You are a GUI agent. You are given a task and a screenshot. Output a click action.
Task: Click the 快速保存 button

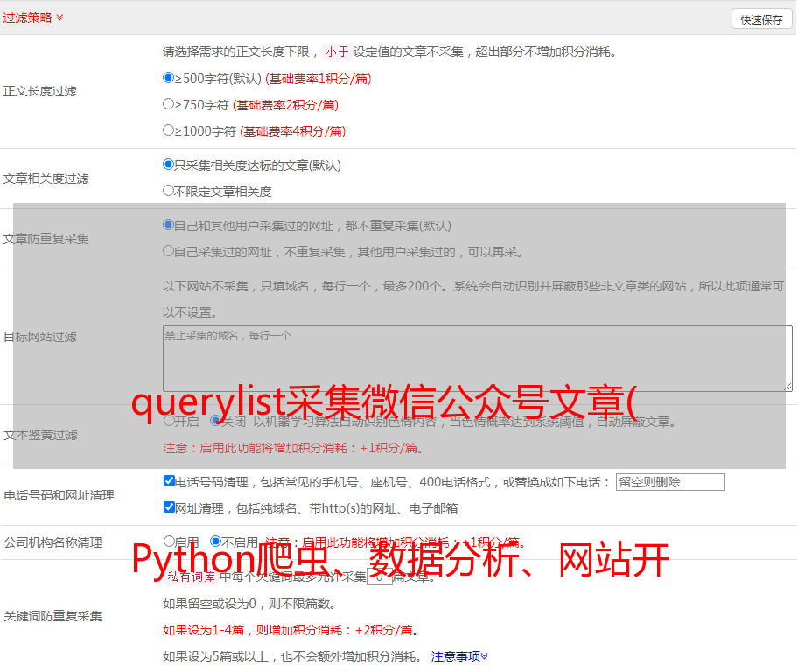(x=761, y=19)
